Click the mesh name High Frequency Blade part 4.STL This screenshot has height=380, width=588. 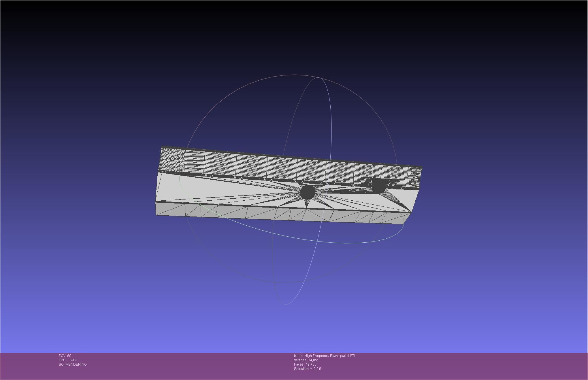click(325, 356)
